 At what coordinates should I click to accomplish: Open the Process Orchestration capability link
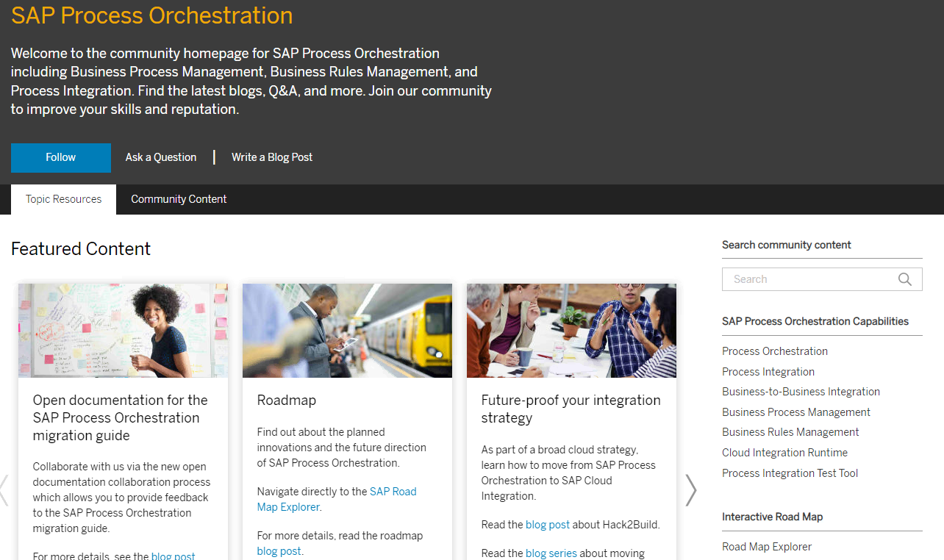click(x=775, y=351)
